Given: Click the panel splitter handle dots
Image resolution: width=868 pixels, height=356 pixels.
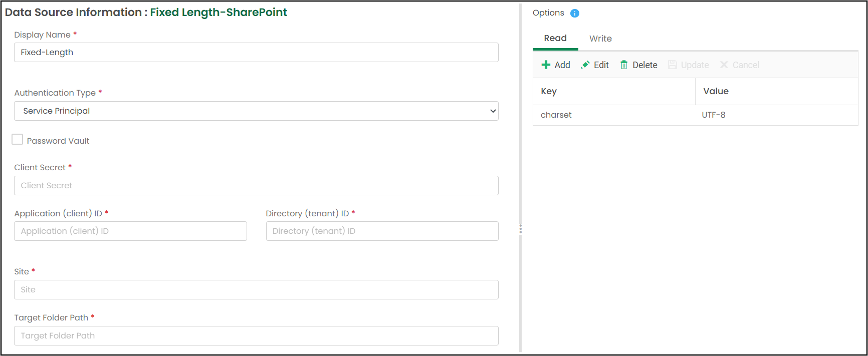Looking at the screenshot, I should [521, 229].
